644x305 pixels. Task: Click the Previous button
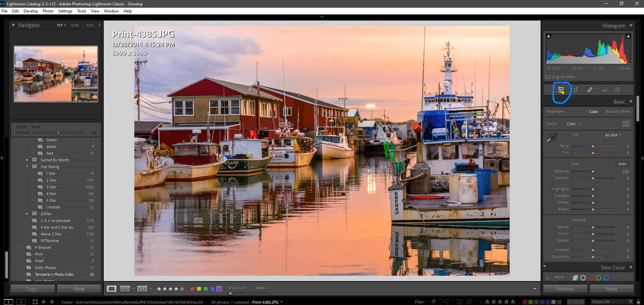[x=565, y=289]
